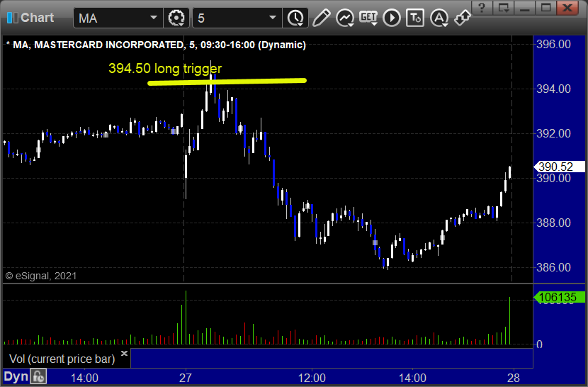
Task: Click the trade order T icon
Action: [x=415, y=18]
